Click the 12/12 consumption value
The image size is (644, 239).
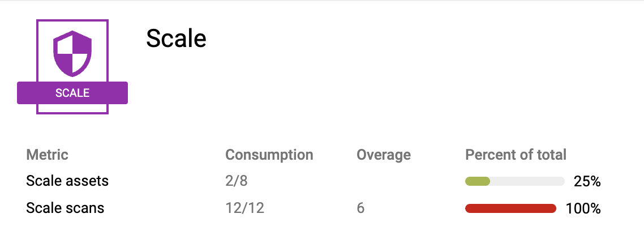(x=244, y=208)
